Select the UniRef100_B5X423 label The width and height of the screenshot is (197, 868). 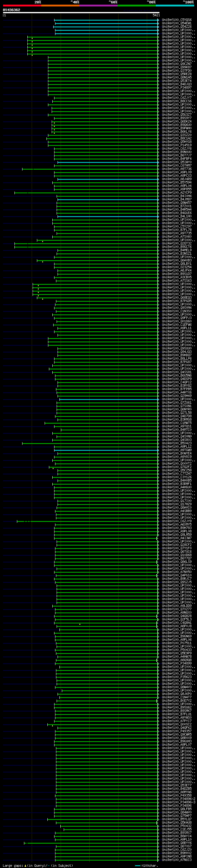click(x=176, y=443)
